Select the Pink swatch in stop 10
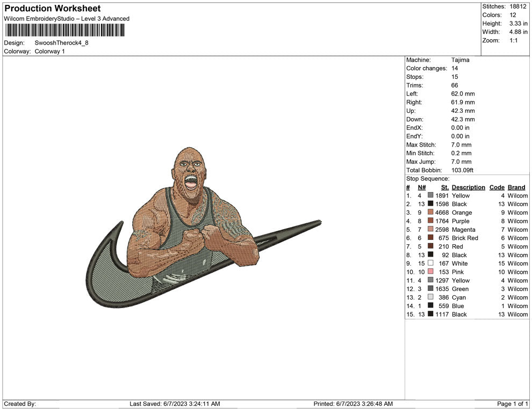Screen dimensions: 532x409 coord(430,272)
